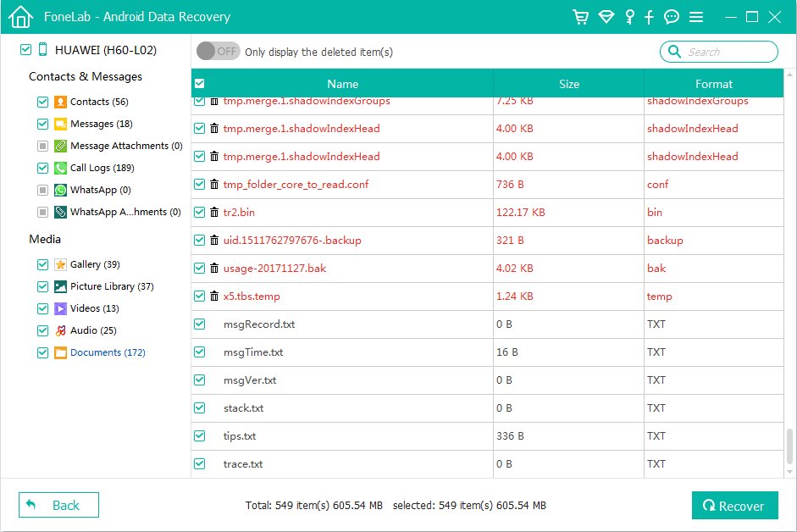Open the shopping cart icon
This screenshot has width=797, height=532.
(580, 17)
